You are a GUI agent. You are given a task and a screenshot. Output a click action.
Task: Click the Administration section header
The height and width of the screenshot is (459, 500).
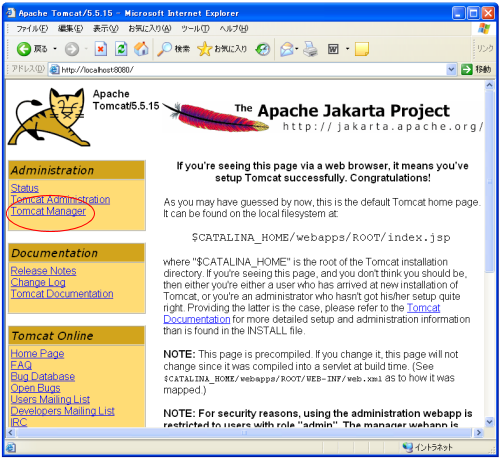77,170
